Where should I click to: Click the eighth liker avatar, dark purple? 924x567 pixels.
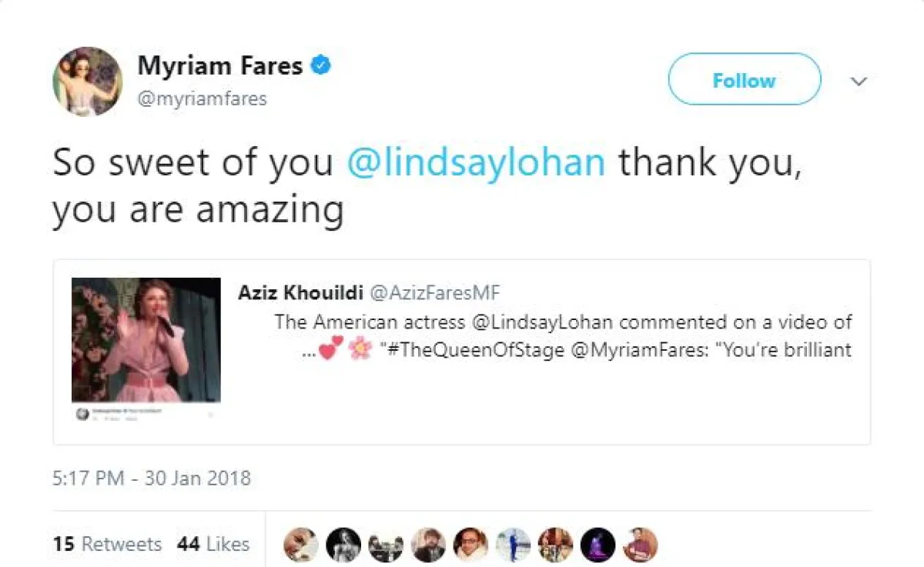click(598, 545)
